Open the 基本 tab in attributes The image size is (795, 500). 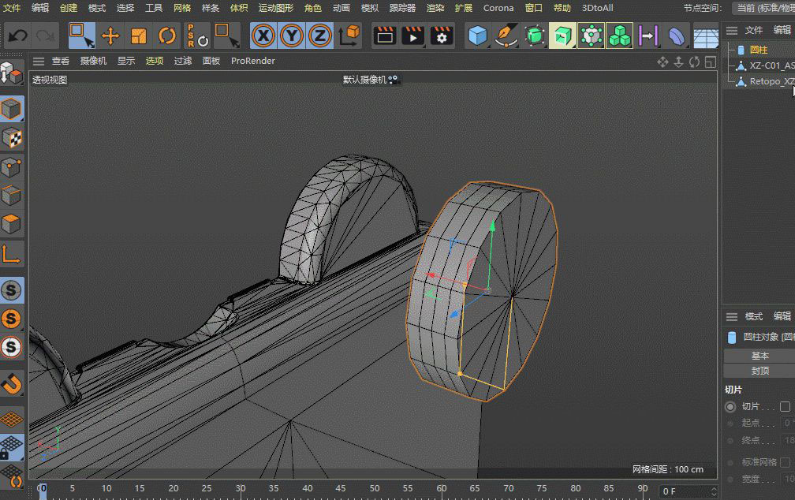point(760,355)
